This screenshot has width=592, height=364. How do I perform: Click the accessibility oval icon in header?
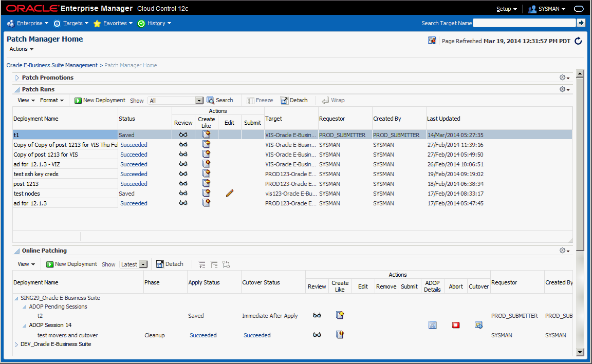click(579, 9)
